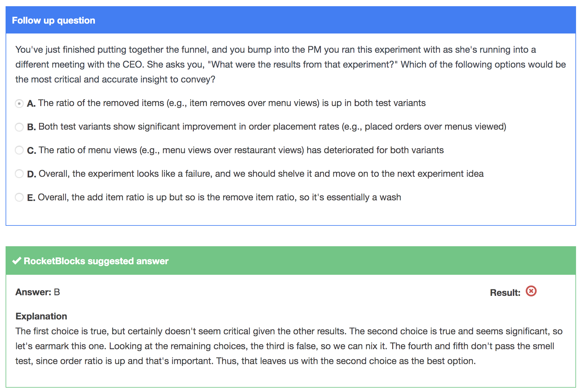Click the Answer: B label
This screenshot has height=392, width=581.
[x=38, y=292]
